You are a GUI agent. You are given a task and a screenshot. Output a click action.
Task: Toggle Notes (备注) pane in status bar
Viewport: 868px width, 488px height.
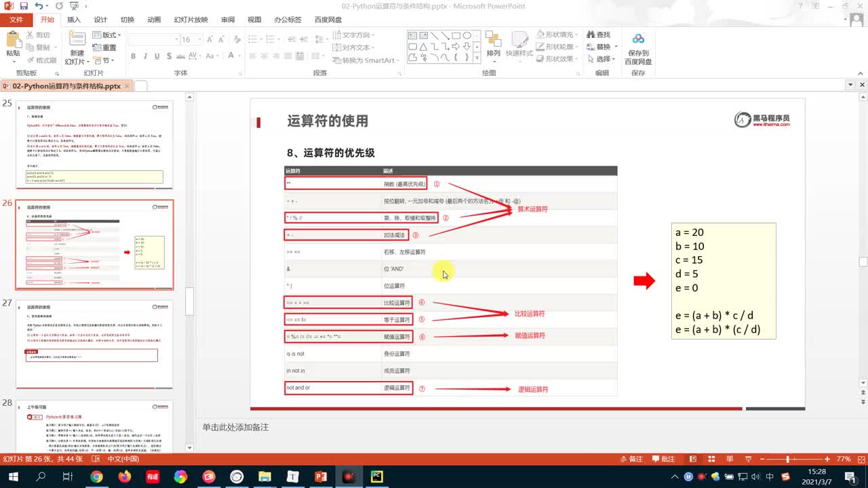click(631, 459)
